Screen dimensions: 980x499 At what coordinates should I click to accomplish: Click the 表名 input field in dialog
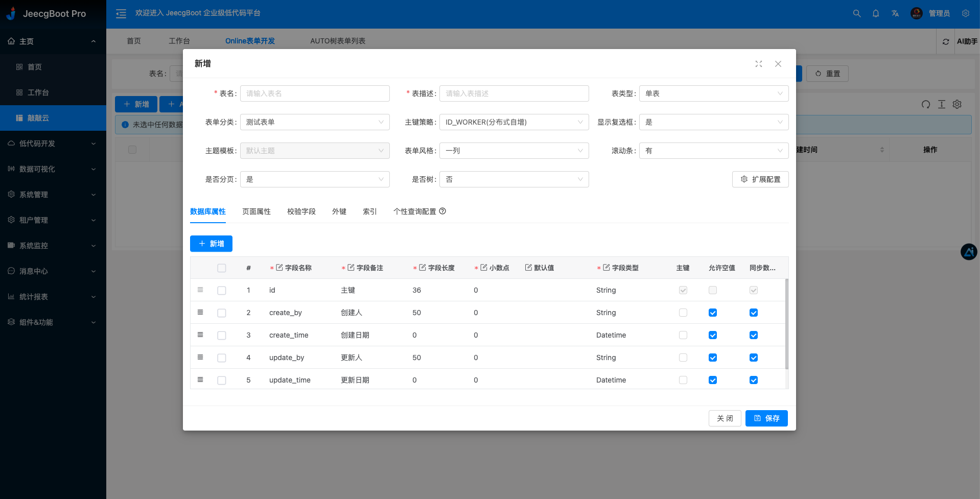point(315,93)
